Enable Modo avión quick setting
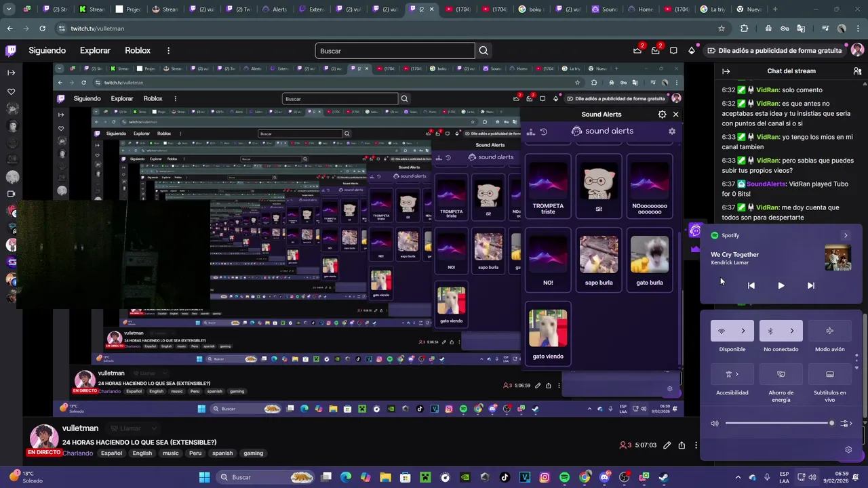This screenshot has height=488, width=868. tap(830, 331)
